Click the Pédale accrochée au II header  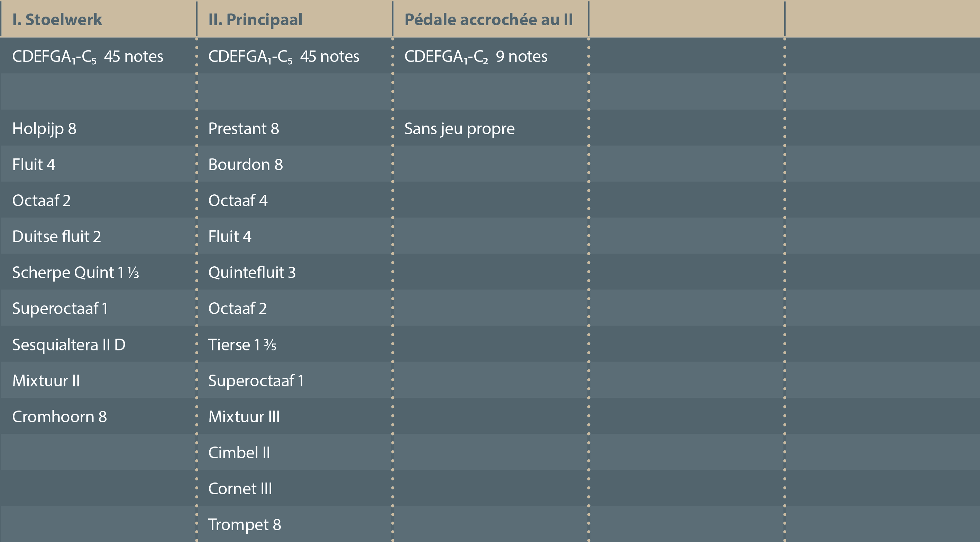pyautogui.click(x=488, y=20)
